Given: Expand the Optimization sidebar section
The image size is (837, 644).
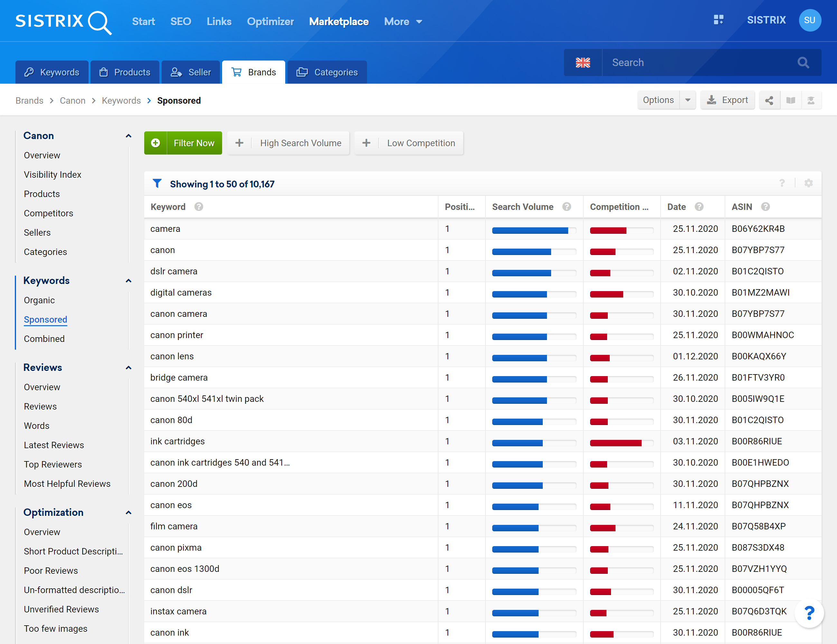Looking at the screenshot, I should 128,513.
